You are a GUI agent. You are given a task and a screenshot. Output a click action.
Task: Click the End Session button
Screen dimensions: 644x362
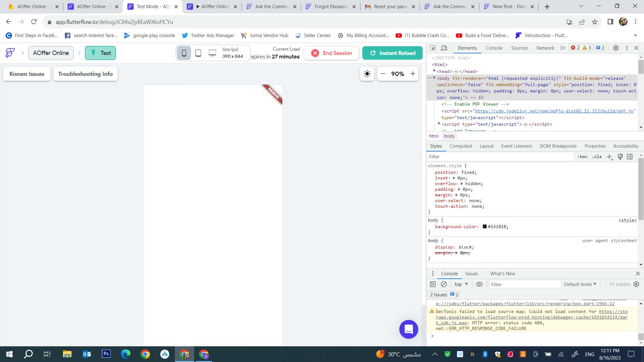(x=331, y=53)
